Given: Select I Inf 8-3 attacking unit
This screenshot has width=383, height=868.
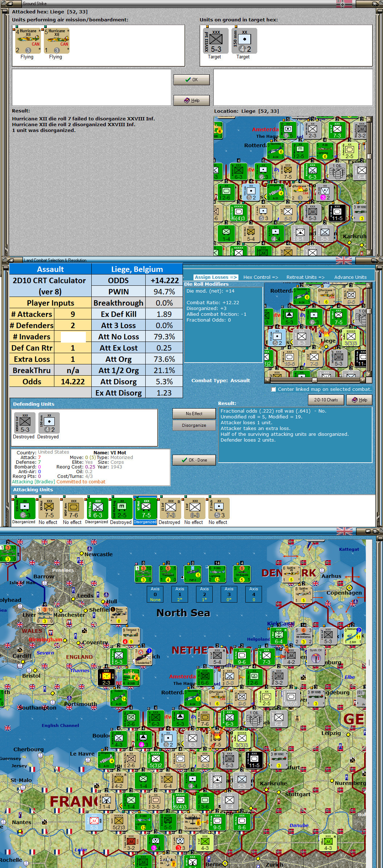Looking at the screenshot, I should tap(195, 509).
